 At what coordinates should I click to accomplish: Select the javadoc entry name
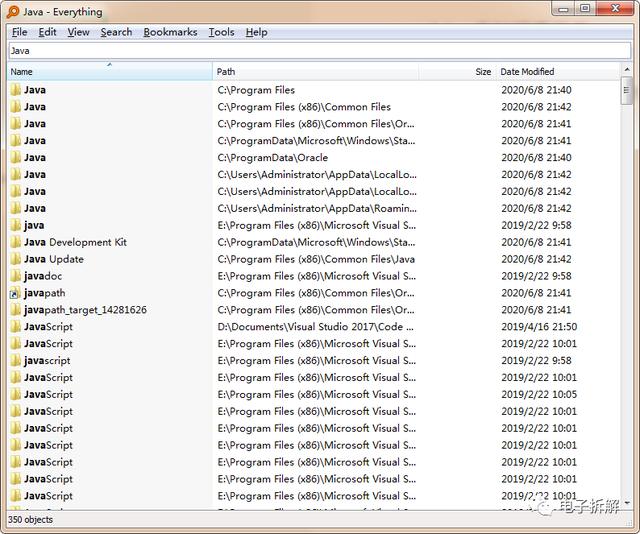coord(43,276)
